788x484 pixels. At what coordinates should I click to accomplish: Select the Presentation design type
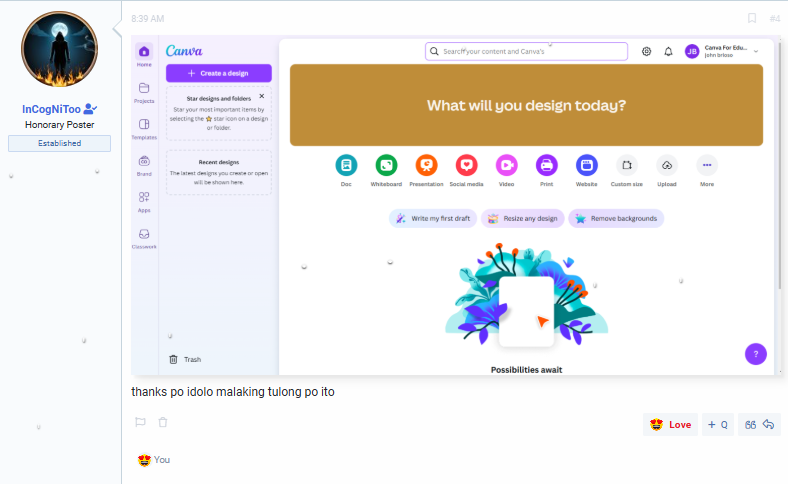426,170
